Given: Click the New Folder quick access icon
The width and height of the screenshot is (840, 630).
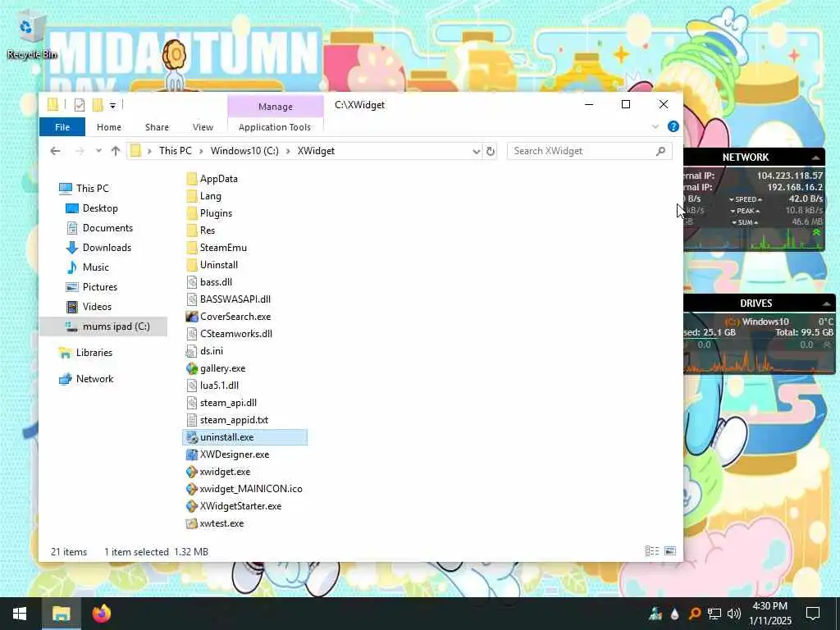Looking at the screenshot, I should 98,105.
